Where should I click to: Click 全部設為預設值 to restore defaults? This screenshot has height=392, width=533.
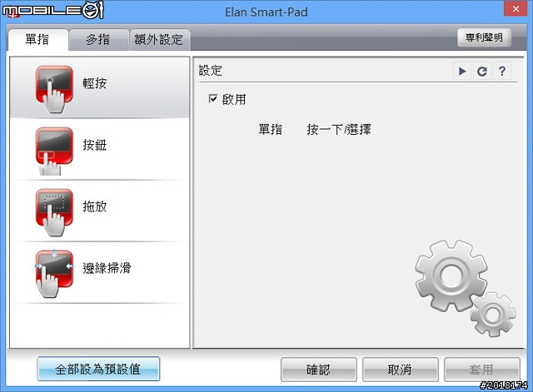tap(98, 369)
